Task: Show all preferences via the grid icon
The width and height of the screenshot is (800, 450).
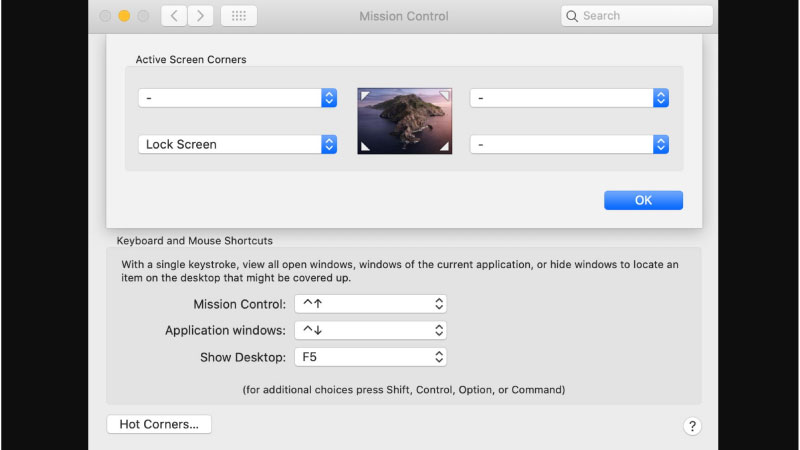Action: click(x=238, y=16)
